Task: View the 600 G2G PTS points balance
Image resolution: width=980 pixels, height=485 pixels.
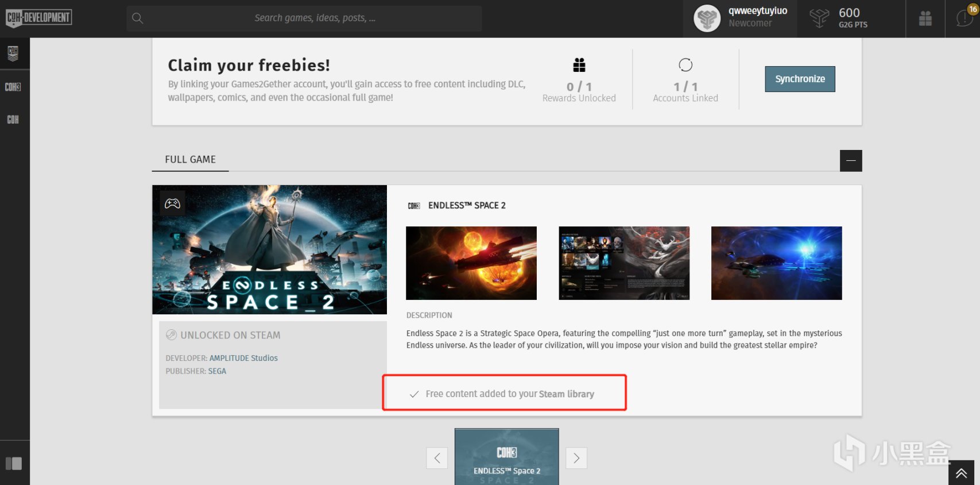Action: pyautogui.click(x=839, y=18)
